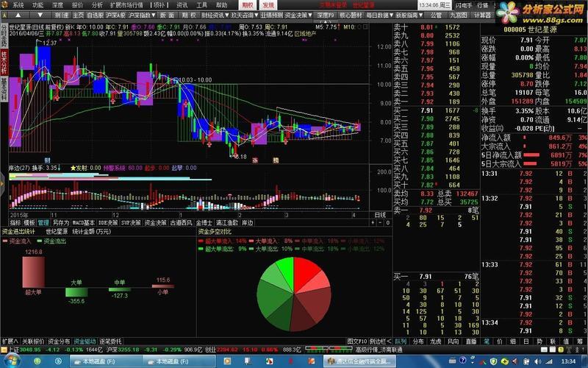
Task: Select the 技术分析 side tab
Action: click(4, 63)
